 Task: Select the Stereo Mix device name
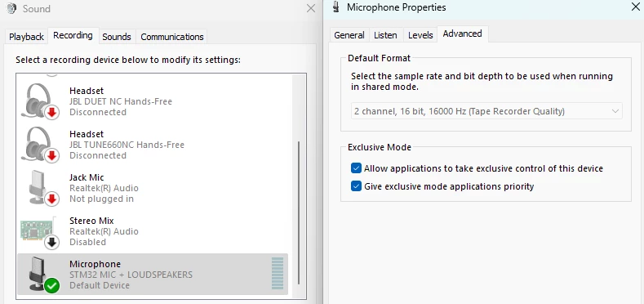[x=91, y=221]
